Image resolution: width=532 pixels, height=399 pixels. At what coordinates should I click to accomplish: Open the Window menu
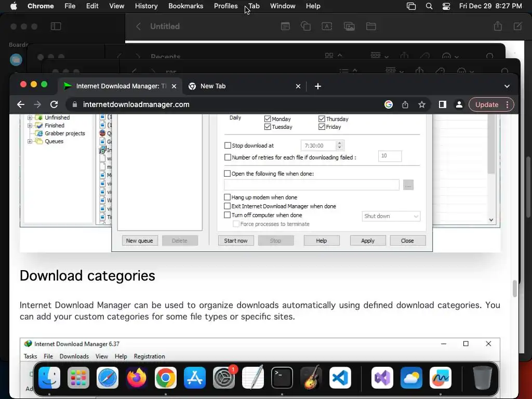tap(283, 6)
